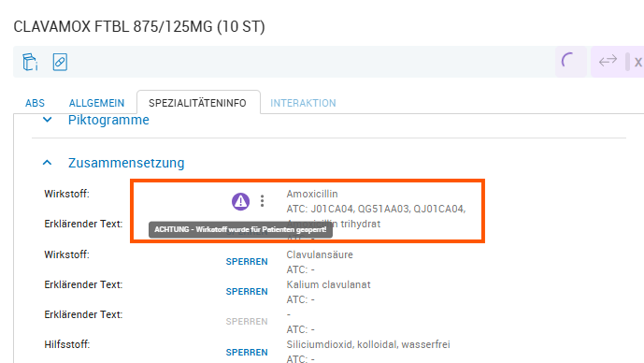This screenshot has width=644, height=363.
Task: Switch to the ALLGEMEIN tab
Action: (96, 103)
